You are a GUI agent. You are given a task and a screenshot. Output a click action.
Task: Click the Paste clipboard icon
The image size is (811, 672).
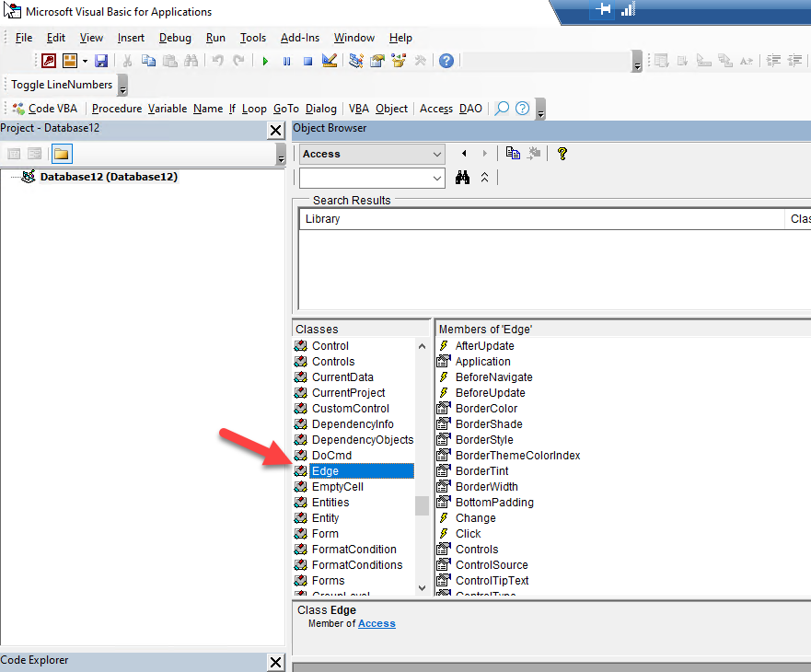click(x=169, y=61)
